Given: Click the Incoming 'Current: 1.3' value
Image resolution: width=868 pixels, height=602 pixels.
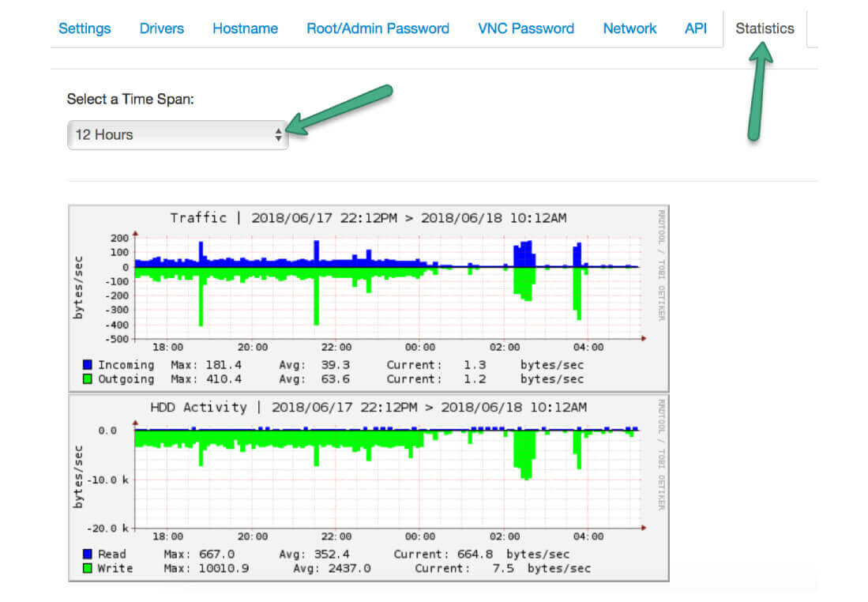Looking at the screenshot, I should click(436, 365).
